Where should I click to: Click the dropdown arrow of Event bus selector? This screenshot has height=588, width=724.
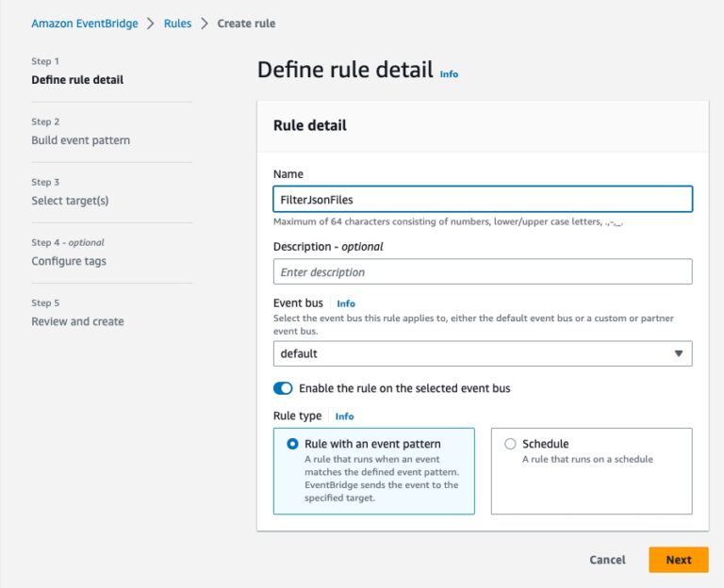pos(679,353)
